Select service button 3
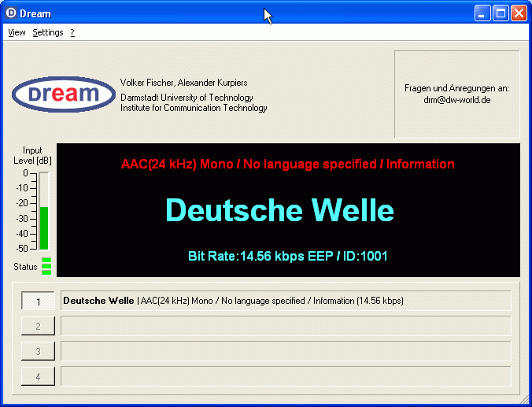Screen dimensions: 532x407 click(38, 351)
